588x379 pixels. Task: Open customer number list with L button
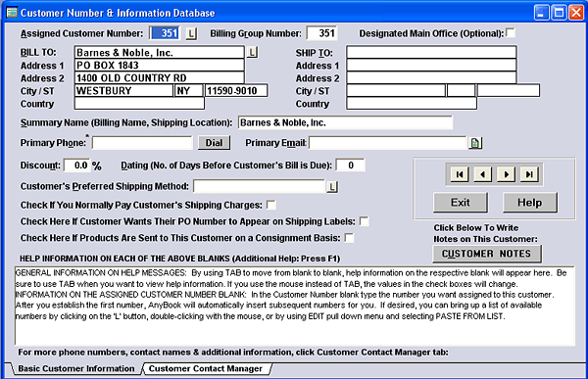(191, 33)
